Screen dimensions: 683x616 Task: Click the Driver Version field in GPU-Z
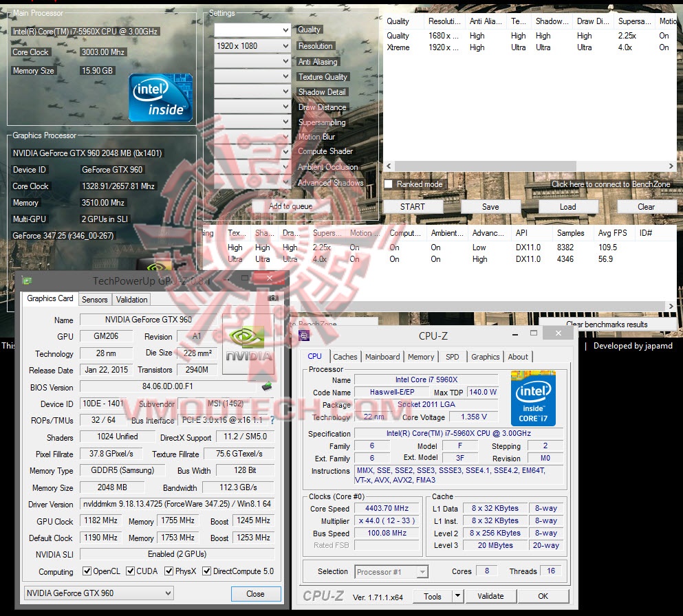tap(177, 504)
